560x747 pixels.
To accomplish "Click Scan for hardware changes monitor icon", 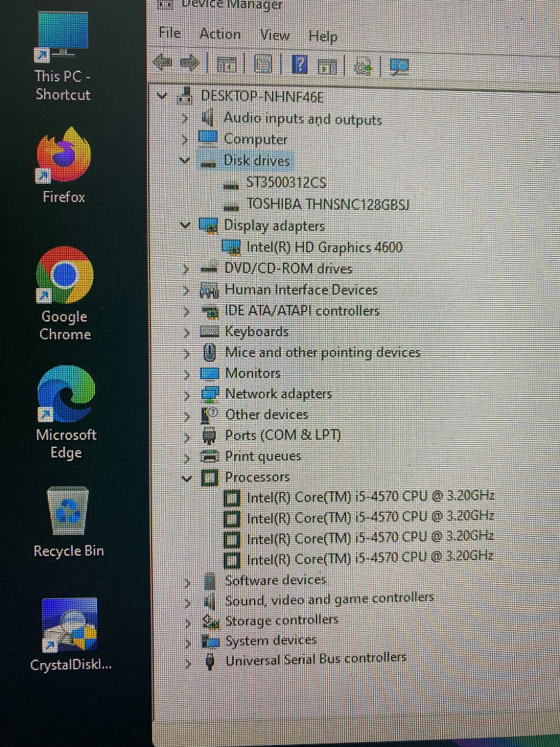I will tap(399, 66).
